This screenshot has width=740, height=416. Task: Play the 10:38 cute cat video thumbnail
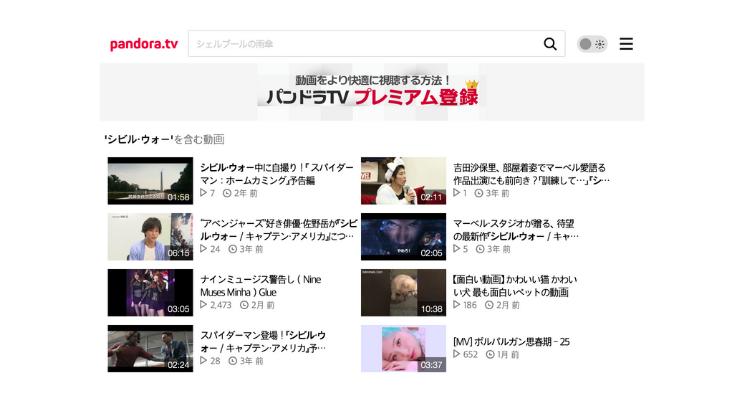403,292
